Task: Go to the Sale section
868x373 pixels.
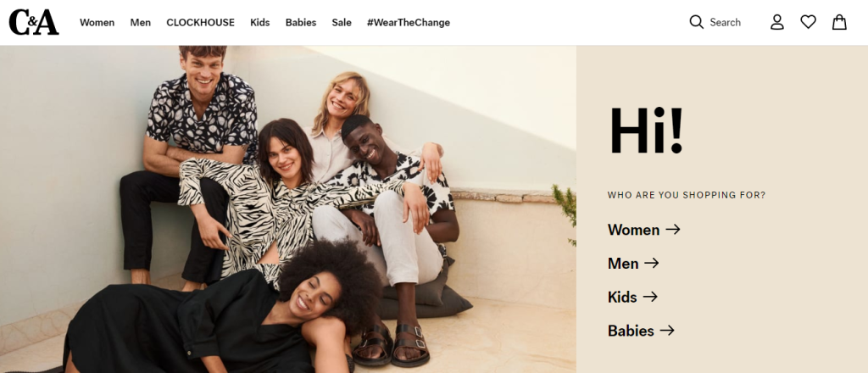Action: 342,23
